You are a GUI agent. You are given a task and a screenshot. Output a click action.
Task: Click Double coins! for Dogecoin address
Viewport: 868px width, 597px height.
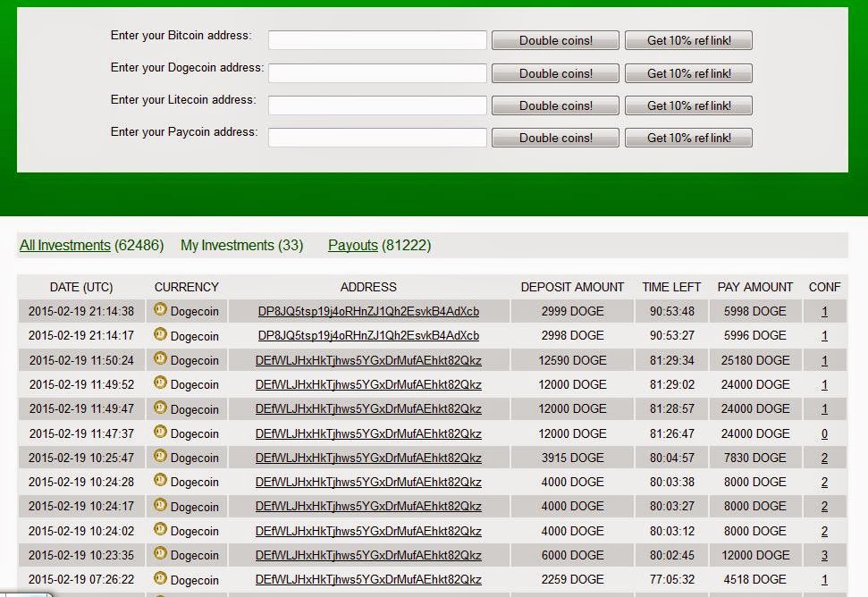coord(555,73)
